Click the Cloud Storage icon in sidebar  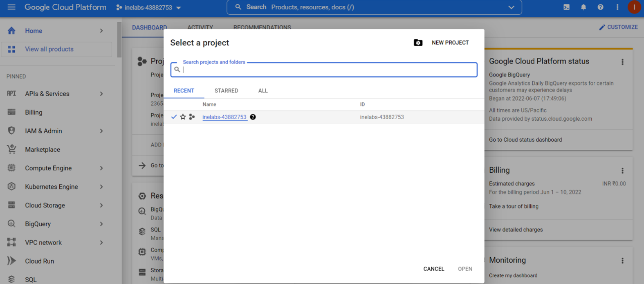(x=11, y=205)
